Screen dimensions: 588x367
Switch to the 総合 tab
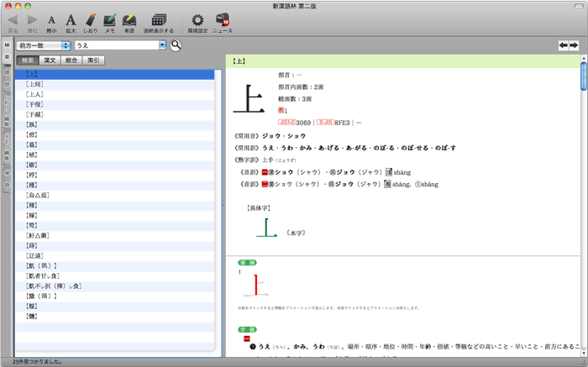(x=71, y=60)
